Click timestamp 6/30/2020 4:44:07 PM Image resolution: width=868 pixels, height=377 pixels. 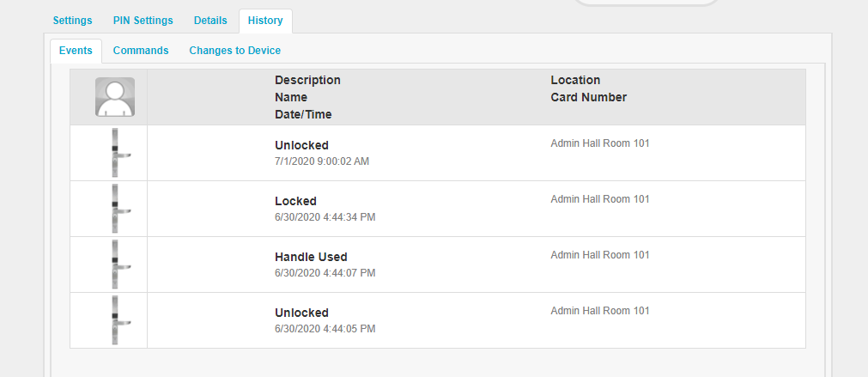pyautogui.click(x=325, y=273)
